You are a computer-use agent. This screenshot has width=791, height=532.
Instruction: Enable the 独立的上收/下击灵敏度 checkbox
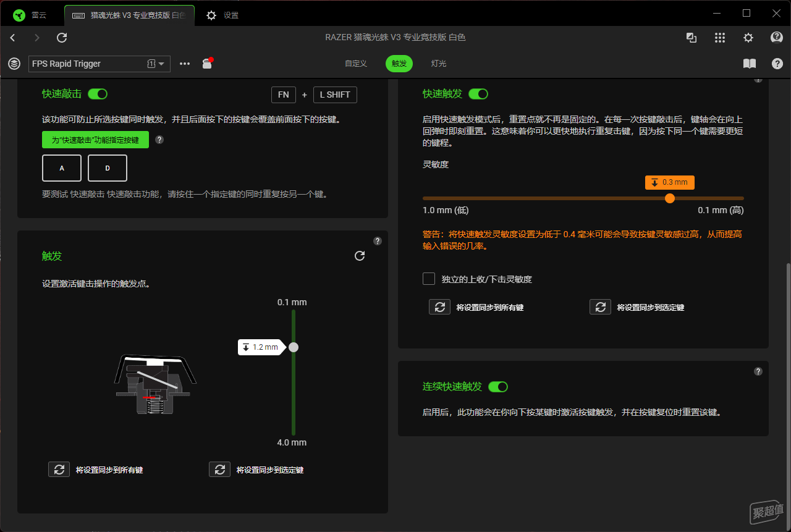tap(429, 279)
